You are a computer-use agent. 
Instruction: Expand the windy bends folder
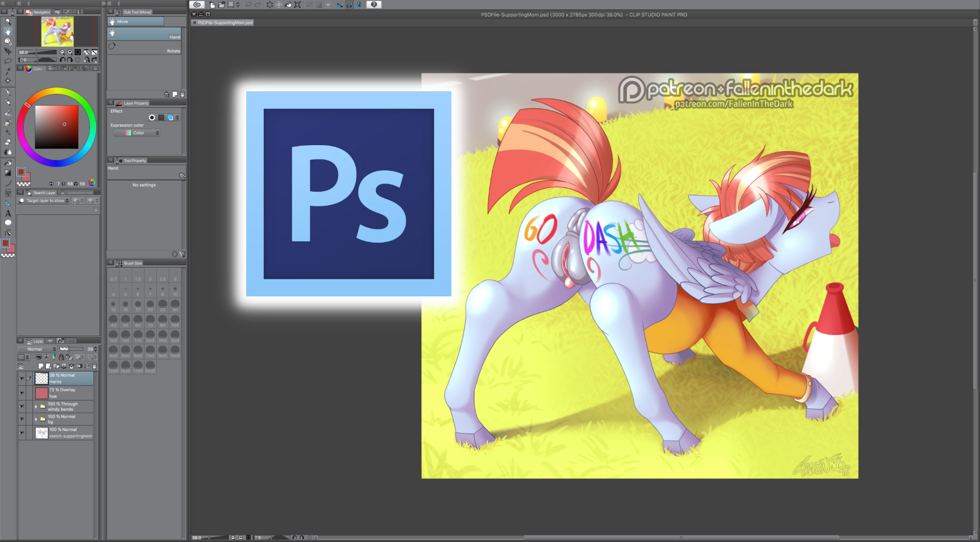pyautogui.click(x=36, y=406)
